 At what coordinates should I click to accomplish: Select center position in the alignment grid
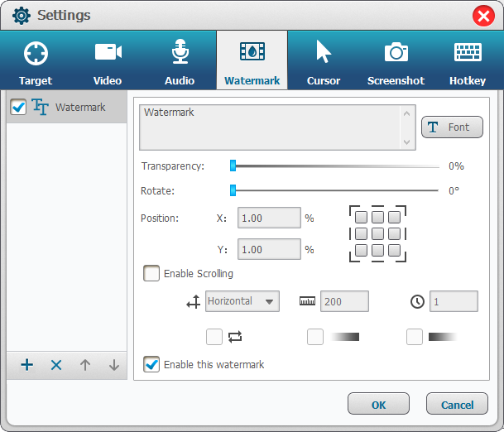377,233
